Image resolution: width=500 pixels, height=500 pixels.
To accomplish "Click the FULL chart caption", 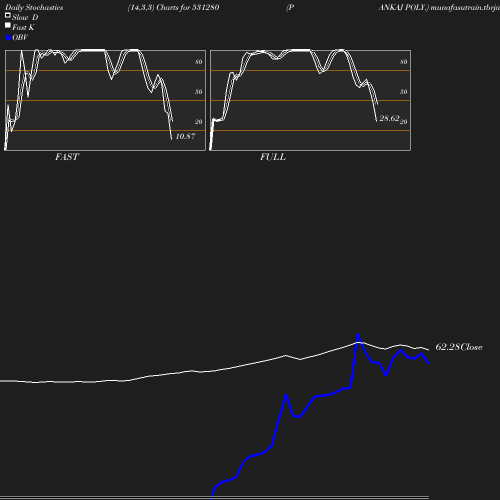I will 273,157.
